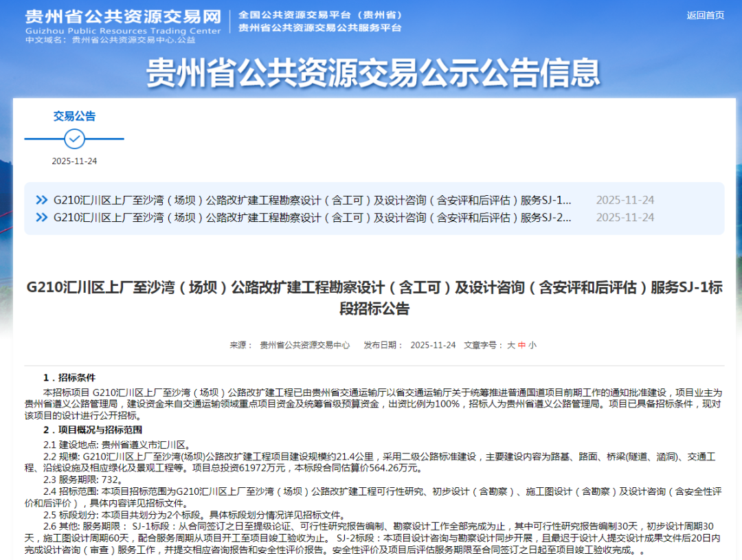Set article font size to 大

510,345
